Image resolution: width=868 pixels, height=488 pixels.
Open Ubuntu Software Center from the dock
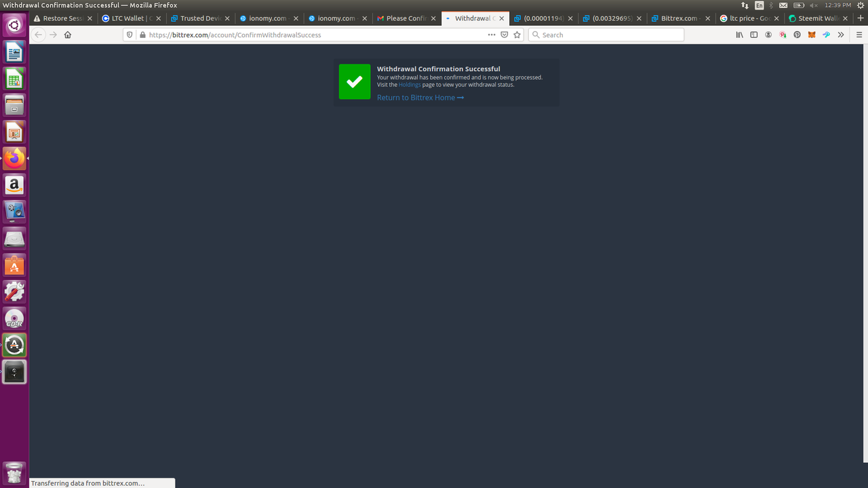(14, 265)
